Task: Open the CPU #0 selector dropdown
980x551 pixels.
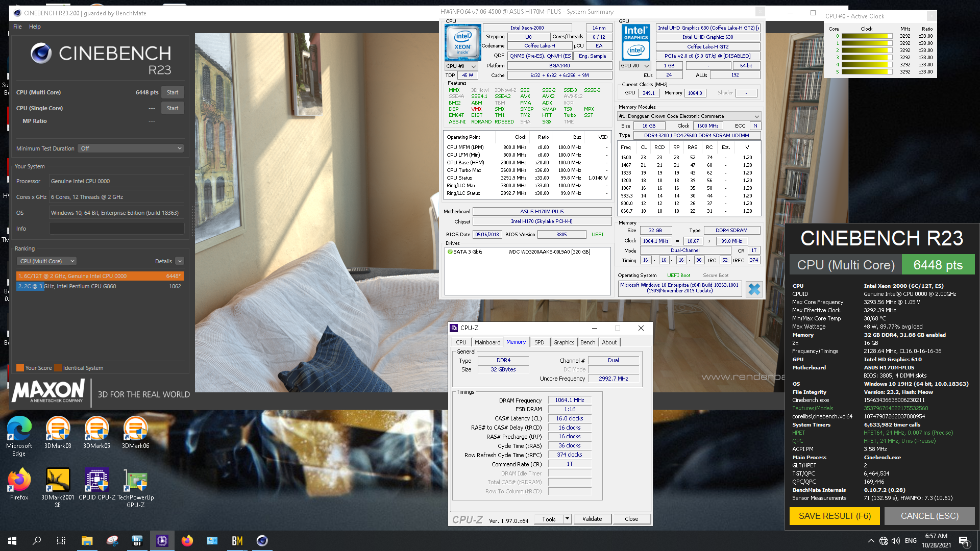Action: tap(461, 66)
